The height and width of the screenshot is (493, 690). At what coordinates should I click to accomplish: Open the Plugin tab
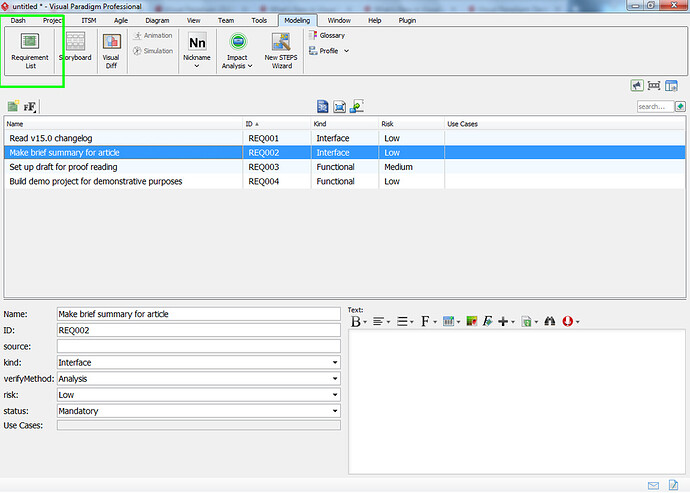[x=407, y=20]
